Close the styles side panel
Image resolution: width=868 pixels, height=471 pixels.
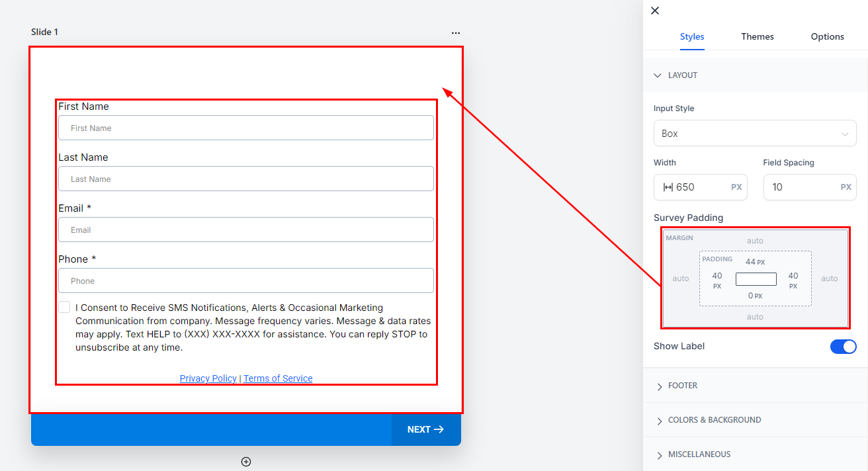pyautogui.click(x=655, y=11)
